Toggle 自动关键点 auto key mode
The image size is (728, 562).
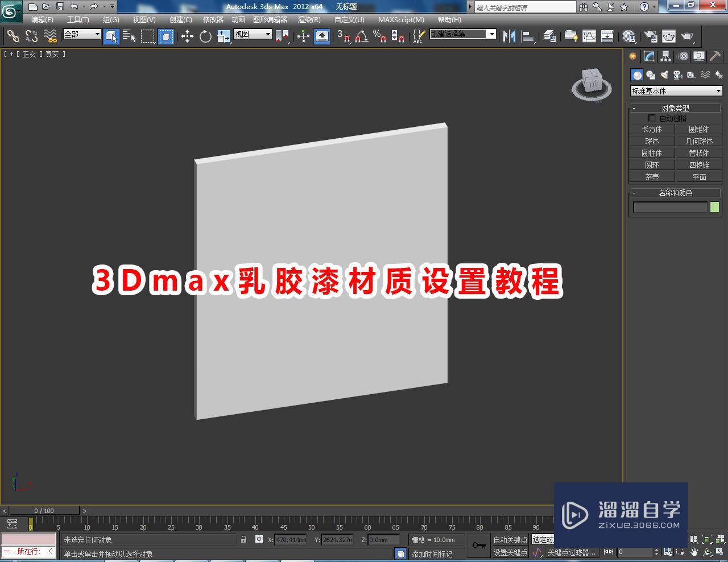point(510,540)
